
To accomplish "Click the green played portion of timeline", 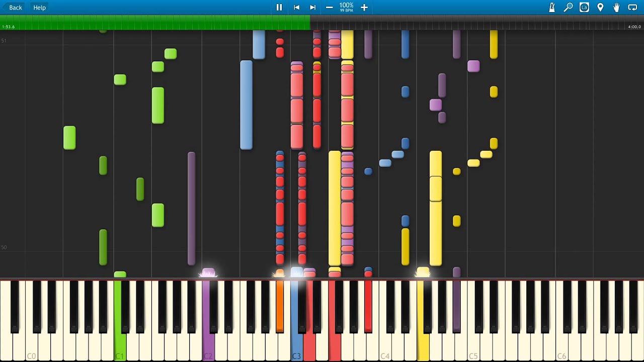I will [x=151, y=23].
